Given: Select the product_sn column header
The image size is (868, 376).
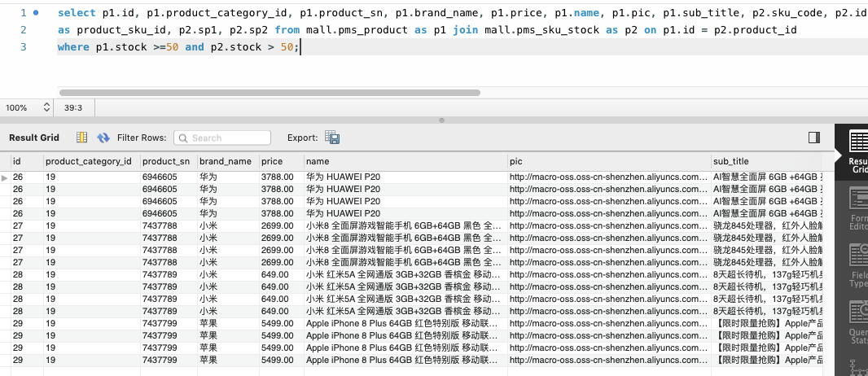Looking at the screenshot, I should pyautogui.click(x=169, y=161).
